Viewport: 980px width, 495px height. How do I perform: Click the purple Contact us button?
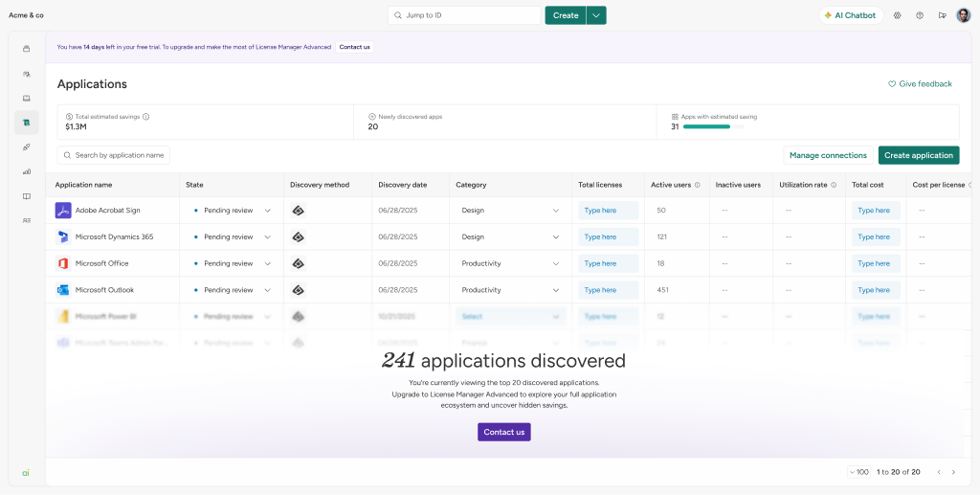(x=504, y=432)
